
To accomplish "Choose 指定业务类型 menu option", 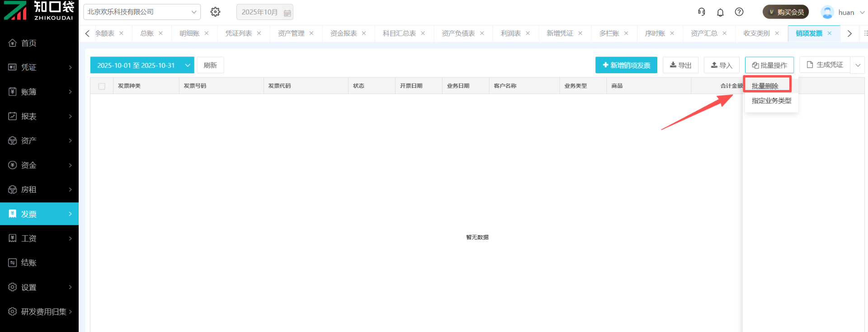I will [x=771, y=101].
